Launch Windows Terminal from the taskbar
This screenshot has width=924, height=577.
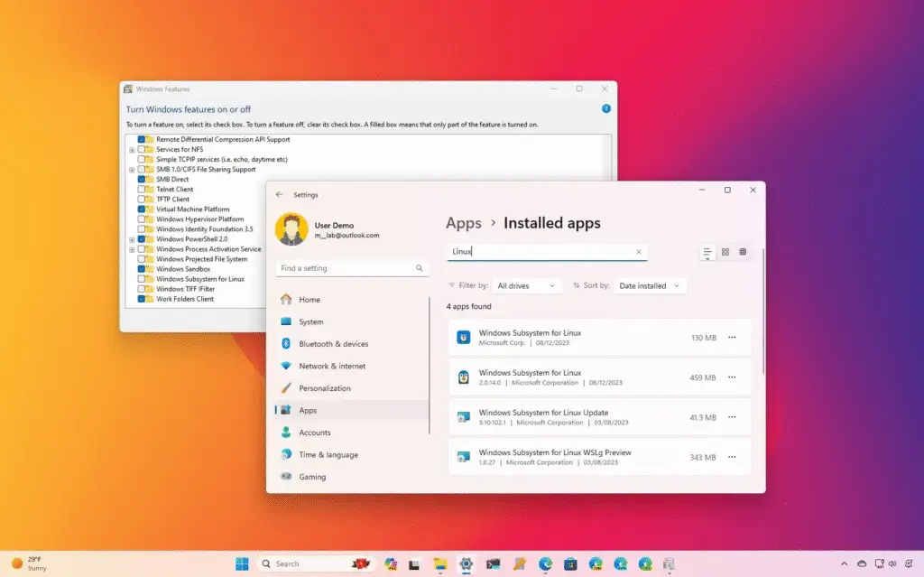(494, 563)
